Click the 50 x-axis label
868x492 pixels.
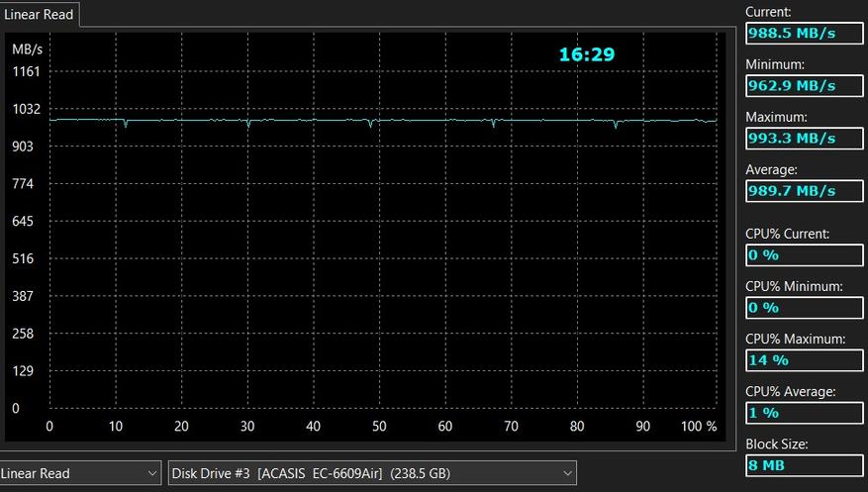(379, 426)
